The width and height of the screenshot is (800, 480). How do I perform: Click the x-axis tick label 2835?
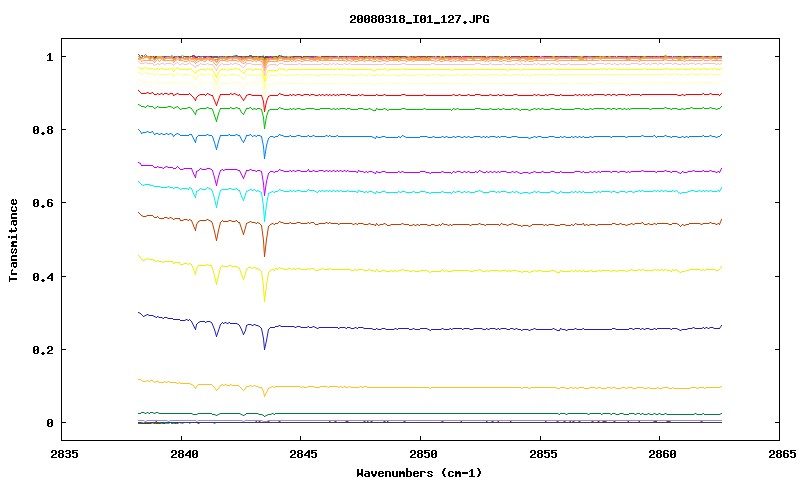(x=64, y=454)
